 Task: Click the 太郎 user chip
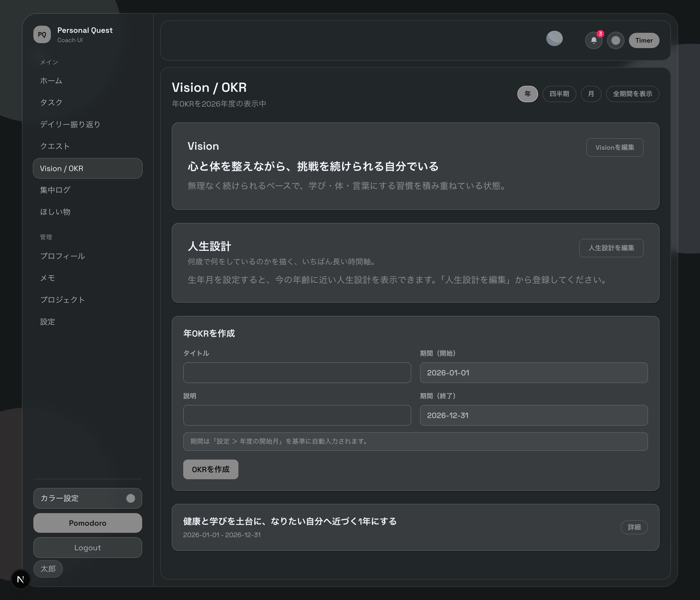[x=48, y=569]
